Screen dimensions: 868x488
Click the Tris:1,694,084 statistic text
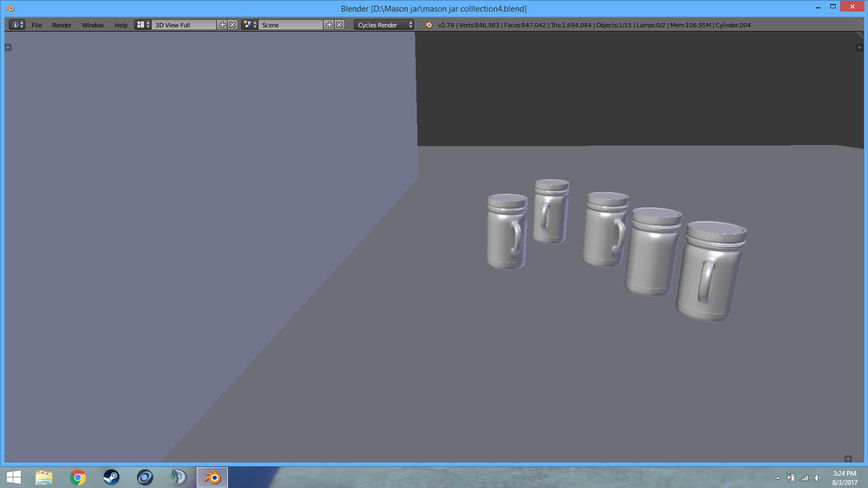tap(571, 25)
